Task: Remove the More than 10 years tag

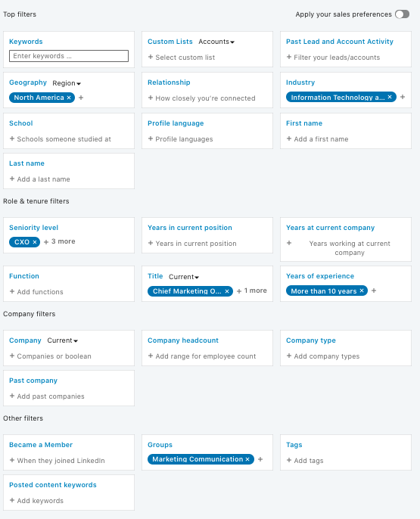Action: [362, 291]
